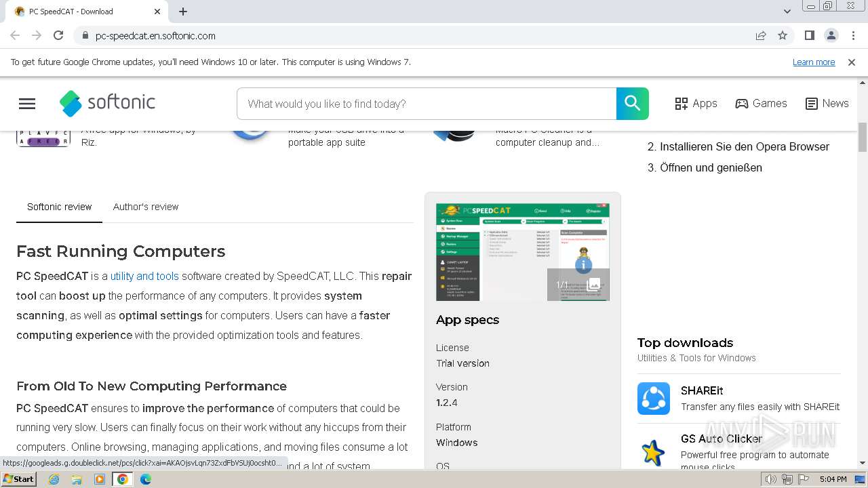The image size is (868, 488).
Task: Toggle the Chrome side panel
Action: [810, 35]
